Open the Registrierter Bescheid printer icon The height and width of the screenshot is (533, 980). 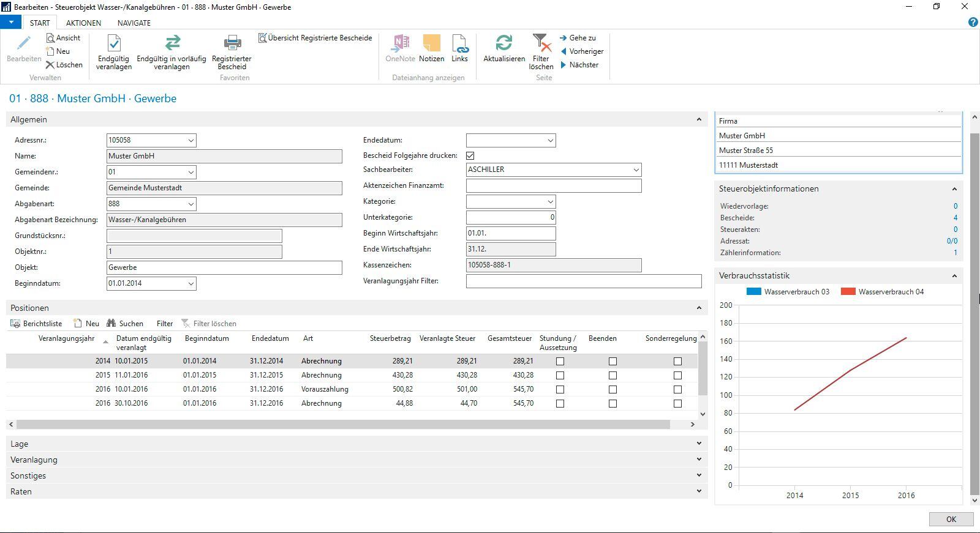[232, 43]
